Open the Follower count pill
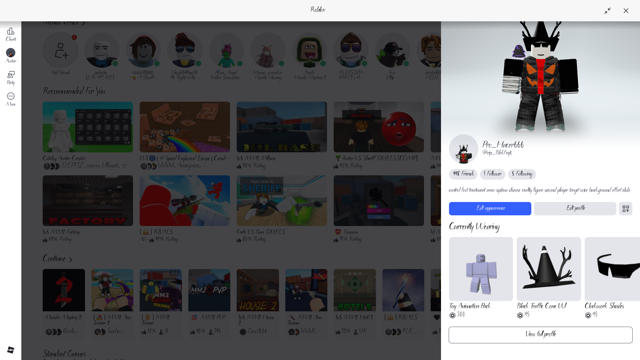 point(492,174)
